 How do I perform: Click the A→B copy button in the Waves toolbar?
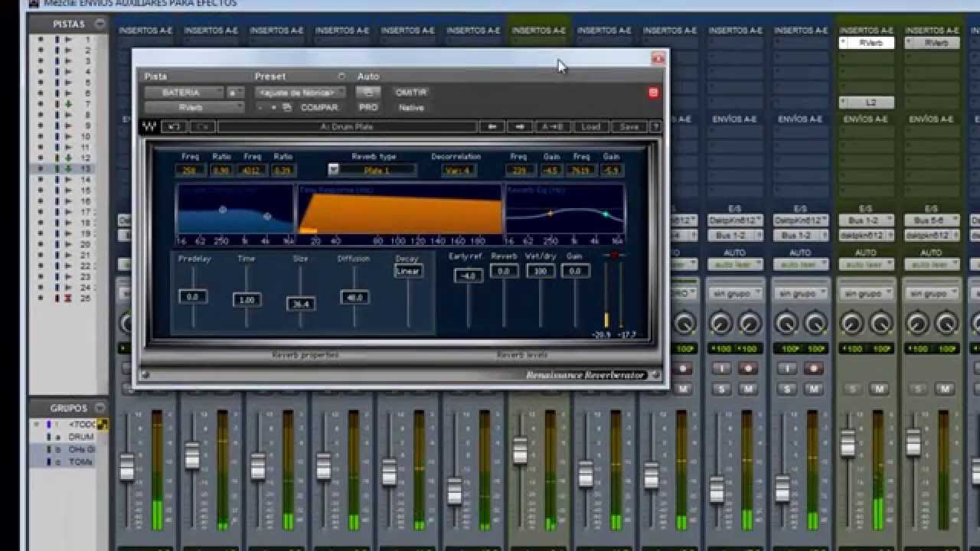pyautogui.click(x=551, y=127)
